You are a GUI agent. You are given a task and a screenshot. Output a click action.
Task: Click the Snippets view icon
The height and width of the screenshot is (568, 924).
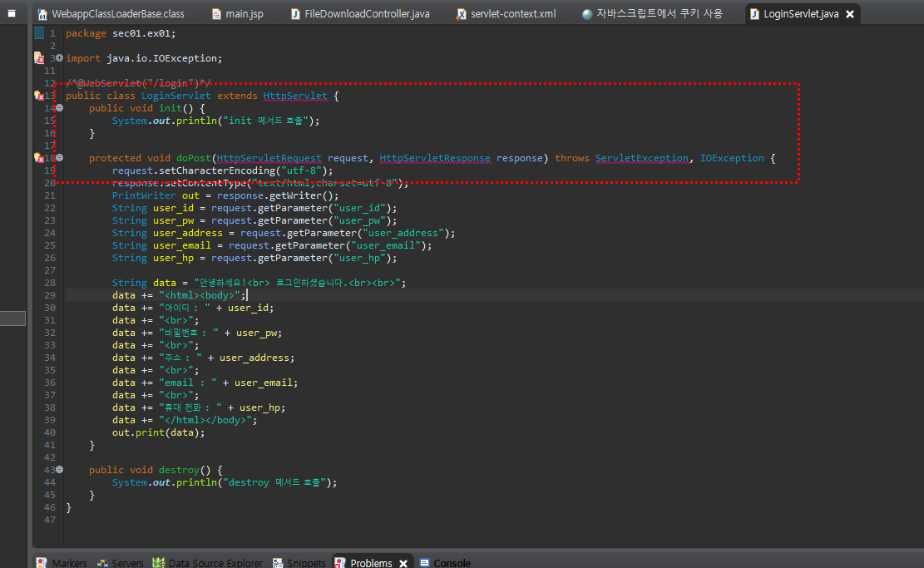click(278, 563)
